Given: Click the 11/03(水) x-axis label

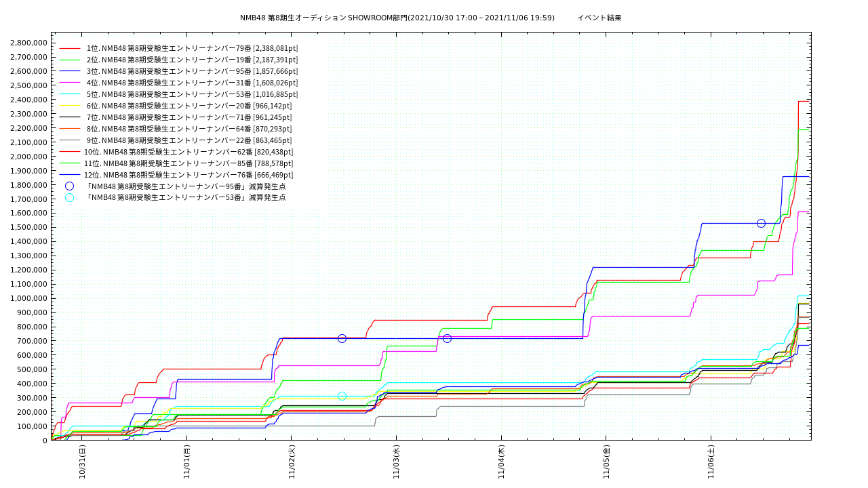Looking at the screenshot, I should point(397,462).
